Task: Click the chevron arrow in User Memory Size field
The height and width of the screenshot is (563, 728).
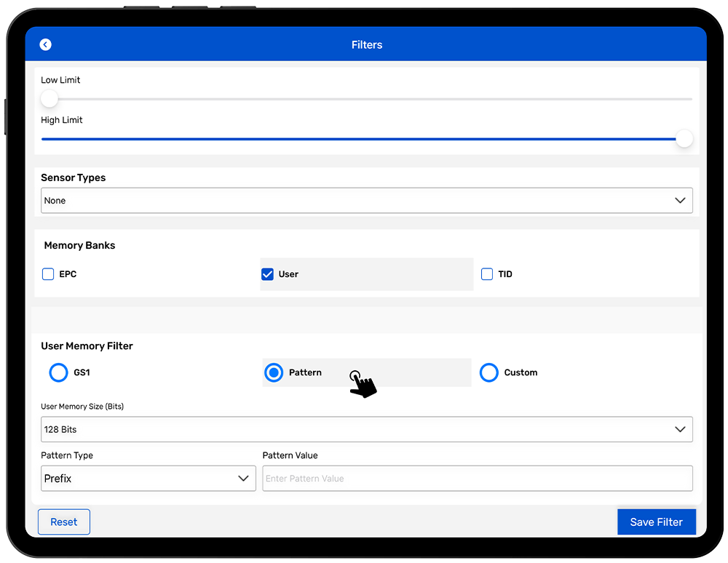Action: pyautogui.click(x=680, y=429)
